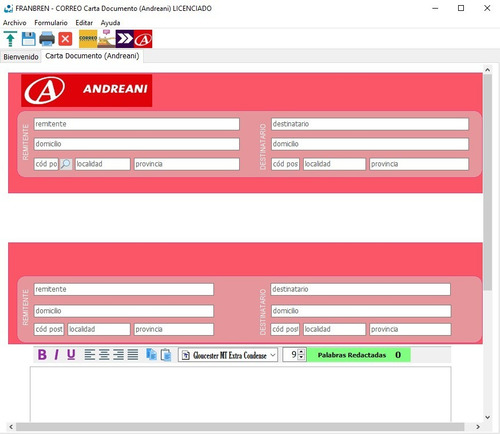Click the bottom remitente name field

[124, 289]
